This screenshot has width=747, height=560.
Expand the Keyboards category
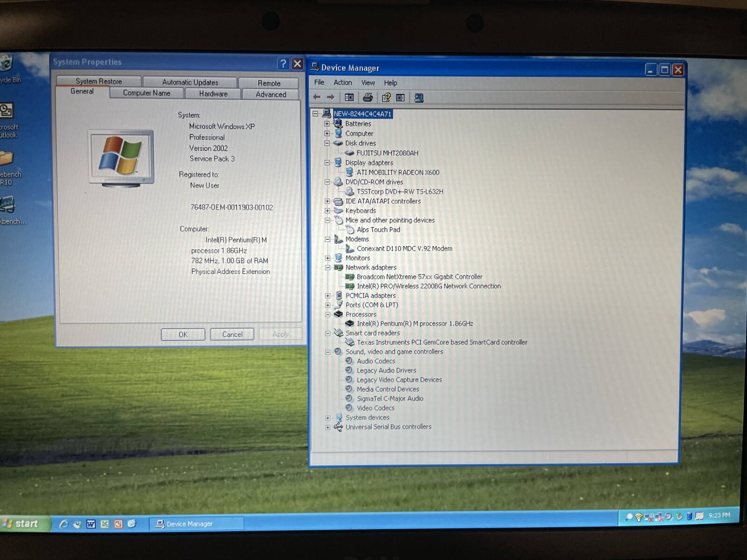327,210
